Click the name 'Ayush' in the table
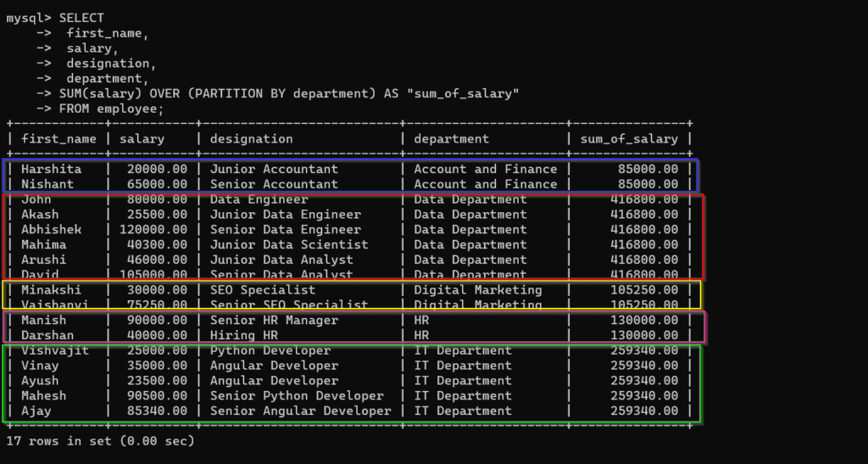This screenshot has width=868, height=464. [x=40, y=380]
